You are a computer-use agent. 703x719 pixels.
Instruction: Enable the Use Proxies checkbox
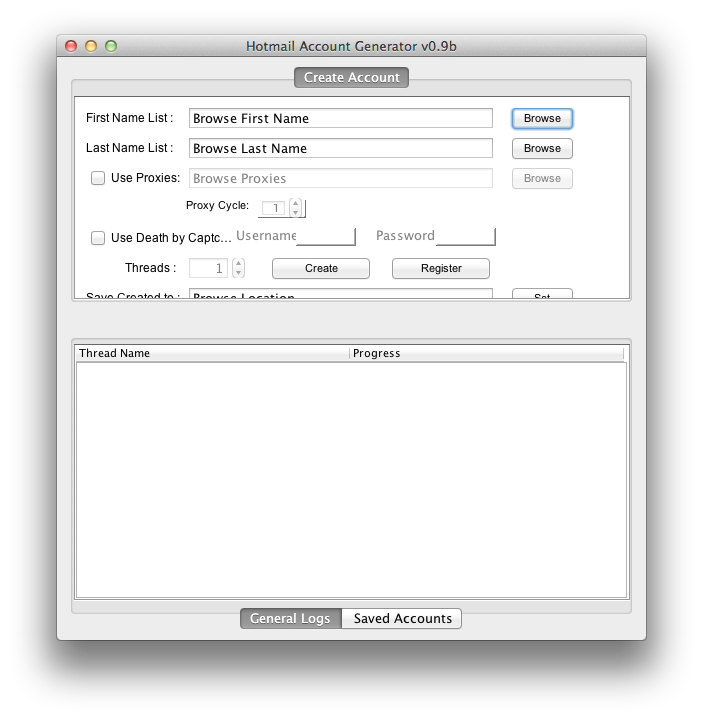98,178
